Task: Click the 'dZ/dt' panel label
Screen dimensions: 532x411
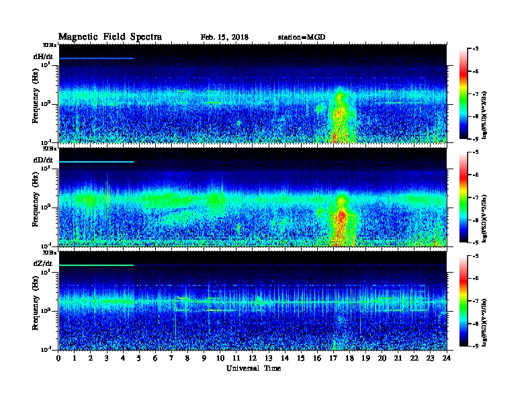Action: point(43,263)
